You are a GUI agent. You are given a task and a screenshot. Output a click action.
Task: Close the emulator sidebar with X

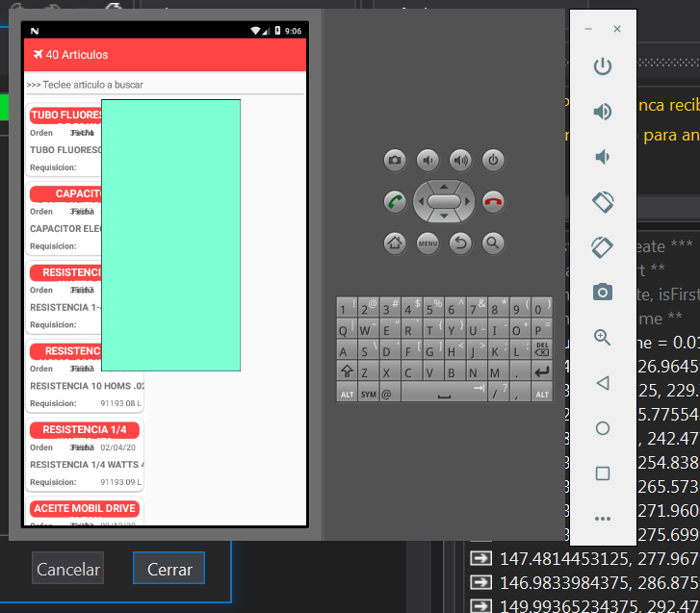(x=617, y=29)
